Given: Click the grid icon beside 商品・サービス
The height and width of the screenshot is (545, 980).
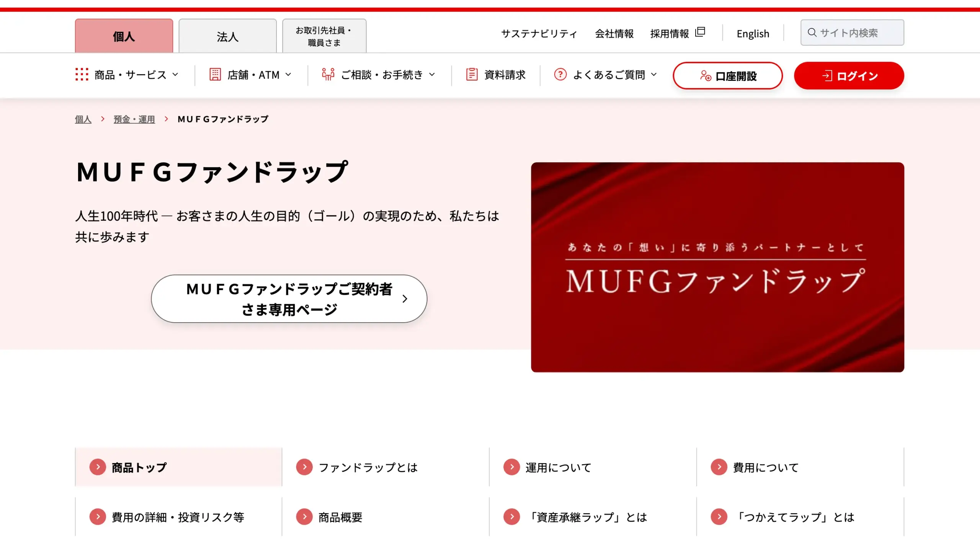Looking at the screenshot, I should [x=82, y=74].
